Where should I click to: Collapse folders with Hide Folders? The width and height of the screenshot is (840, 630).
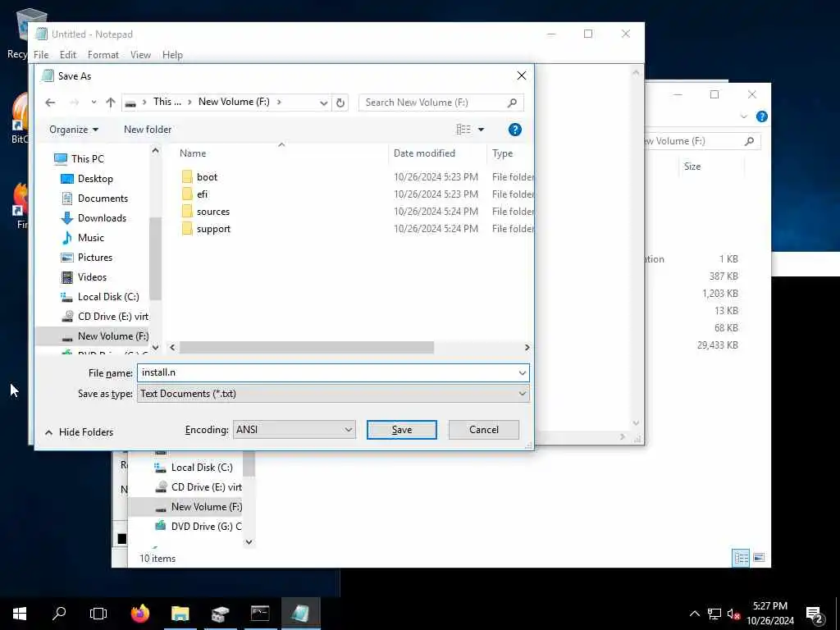pos(80,431)
